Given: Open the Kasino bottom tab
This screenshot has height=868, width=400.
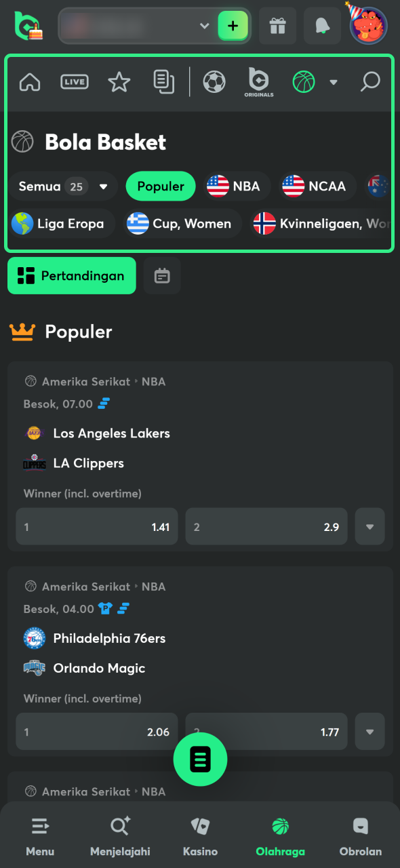Looking at the screenshot, I should [200, 837].
